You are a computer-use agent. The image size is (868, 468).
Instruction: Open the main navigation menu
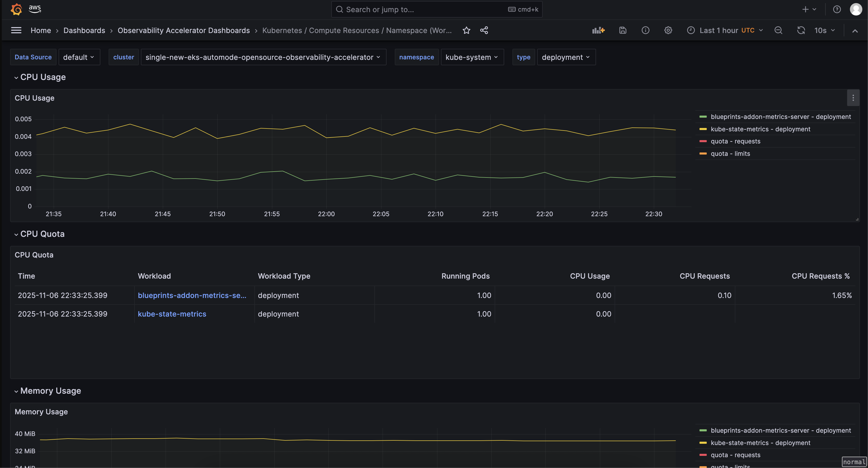pos(16,30)
